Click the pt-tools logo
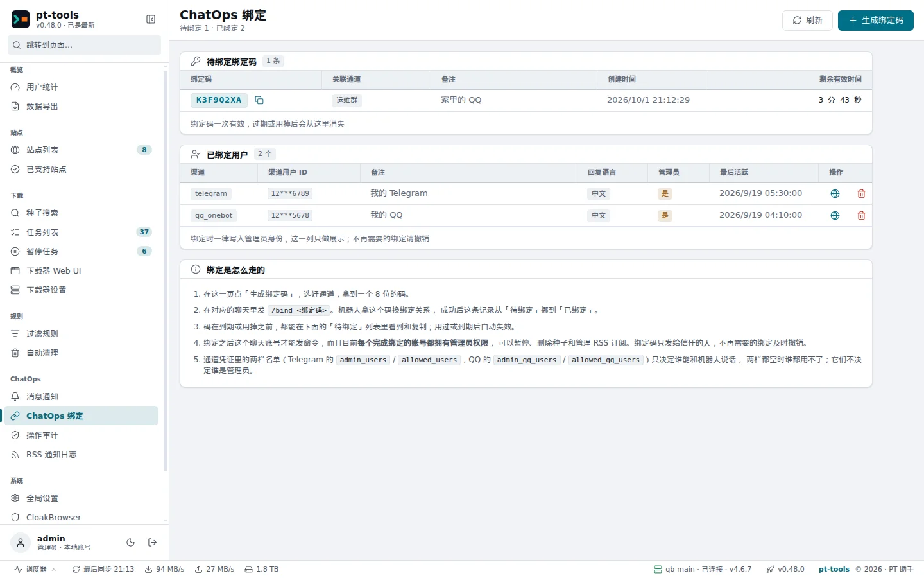This screenshot has width=924, height=578. pos(21,19)
